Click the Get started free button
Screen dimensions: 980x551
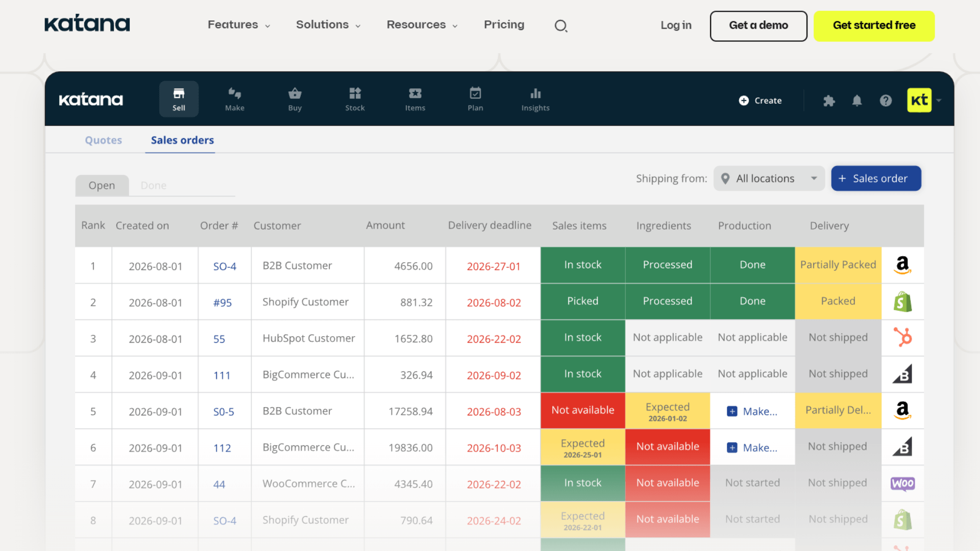(874, 26)
